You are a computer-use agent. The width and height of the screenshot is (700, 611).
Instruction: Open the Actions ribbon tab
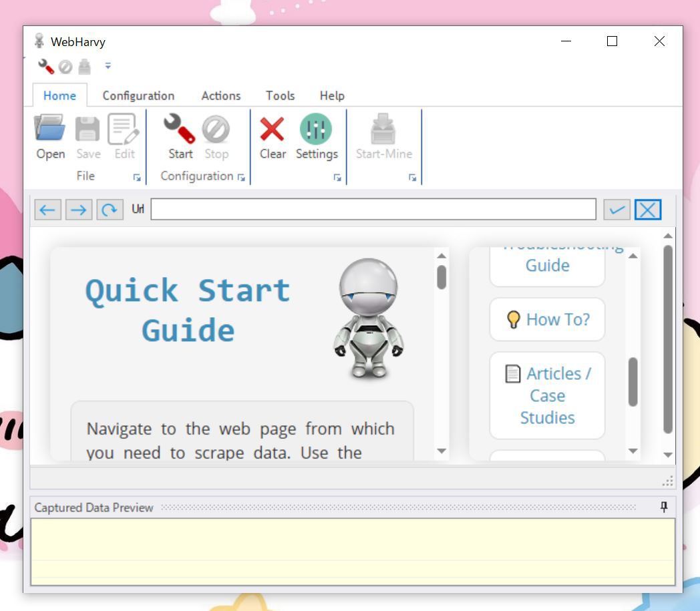click(x=220, y=95)
